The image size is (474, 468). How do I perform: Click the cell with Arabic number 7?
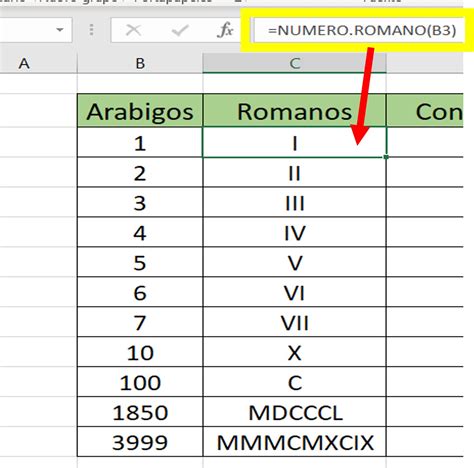[x=140, y=322]
